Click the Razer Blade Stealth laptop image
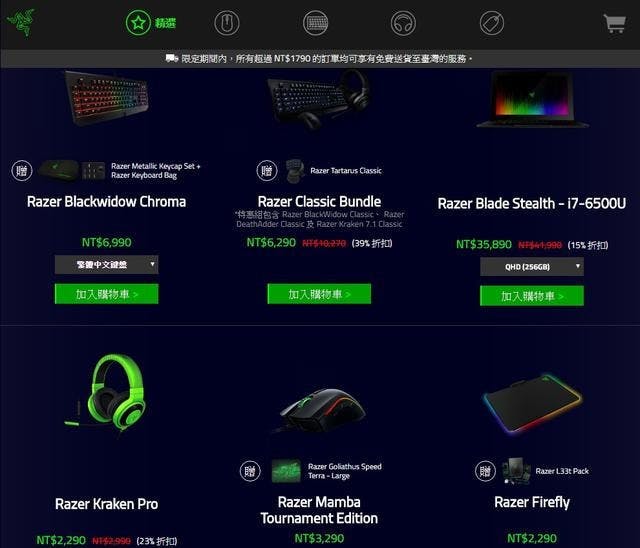 point(532,99)
